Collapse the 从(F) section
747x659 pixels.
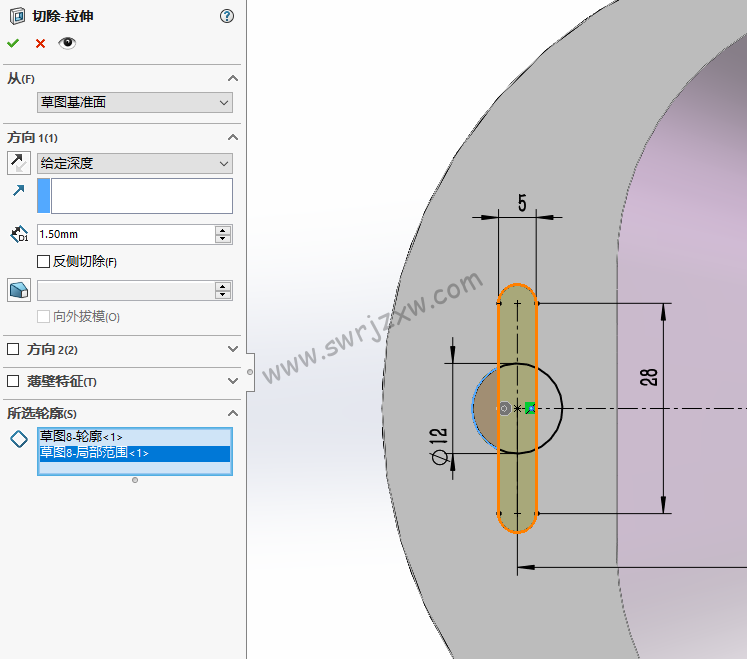(x=232, y=78)
